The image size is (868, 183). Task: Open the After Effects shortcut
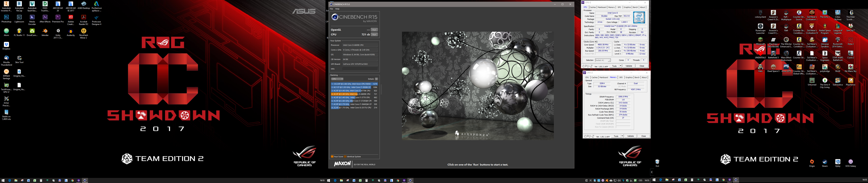point(45,19)
